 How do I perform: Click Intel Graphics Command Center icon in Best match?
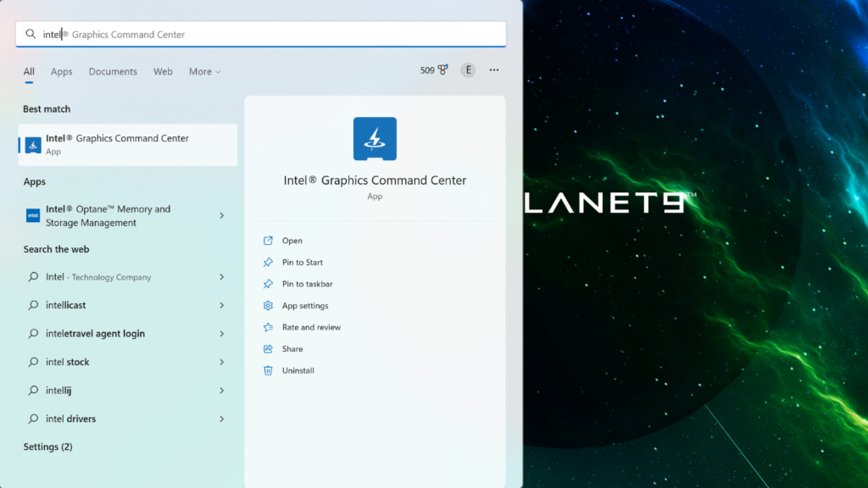pos(33,145)
